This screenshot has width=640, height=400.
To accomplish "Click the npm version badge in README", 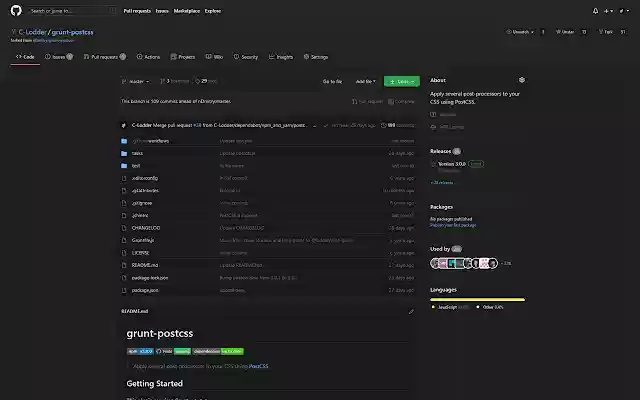I will click(x=140, y=351).
